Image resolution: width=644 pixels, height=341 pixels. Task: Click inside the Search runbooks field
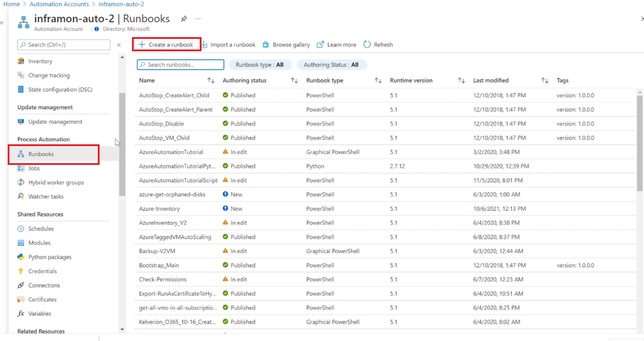pyautogui.click(x=180, y=64)
